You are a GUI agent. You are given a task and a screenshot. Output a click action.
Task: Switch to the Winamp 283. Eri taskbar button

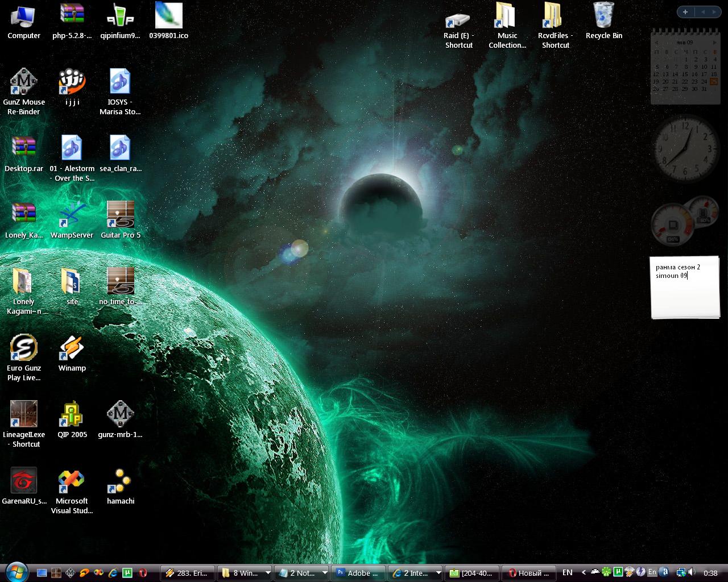pyautogui.click(x=188, y=573)
